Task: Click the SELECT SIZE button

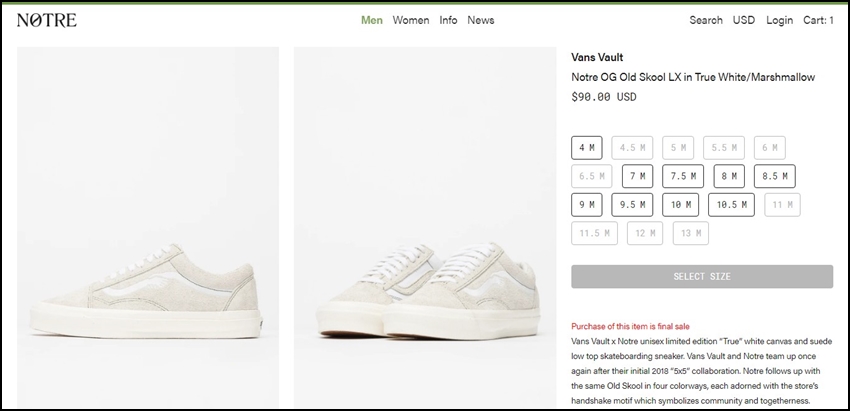Action: (702, 277)
